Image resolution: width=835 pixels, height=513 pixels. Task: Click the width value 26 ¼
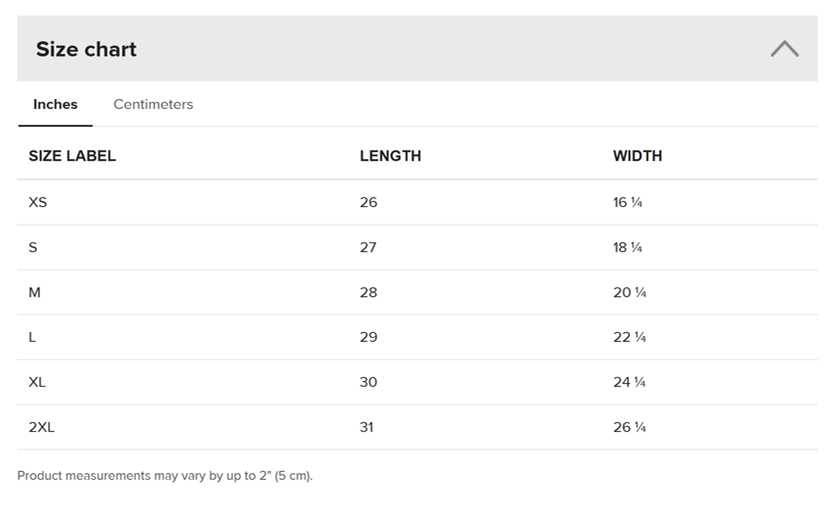tap(629, 427)
